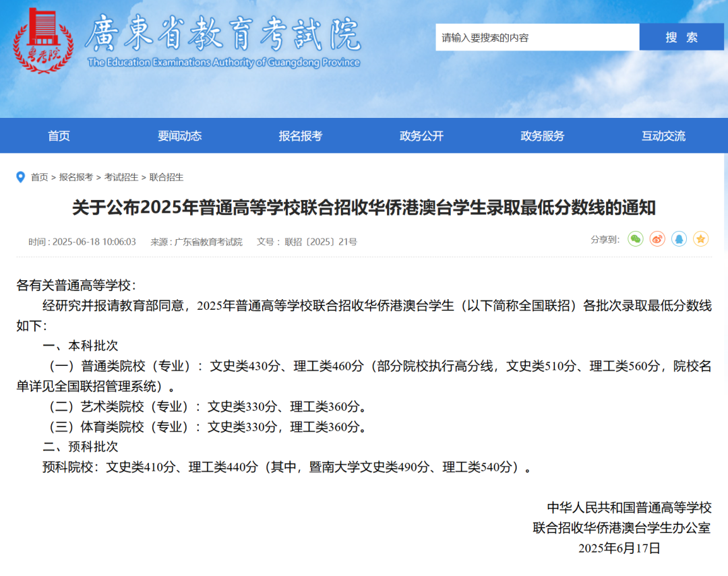Click the blue location pin breadcrumb icon
This screenshot has height=576, width=728.
click(20, 177)
